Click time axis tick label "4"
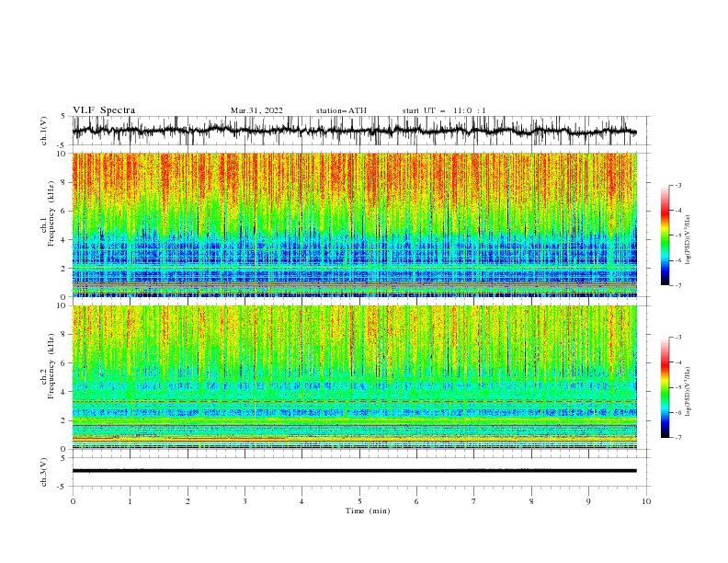This screenshot has height=563, width=728. point(301,501)
